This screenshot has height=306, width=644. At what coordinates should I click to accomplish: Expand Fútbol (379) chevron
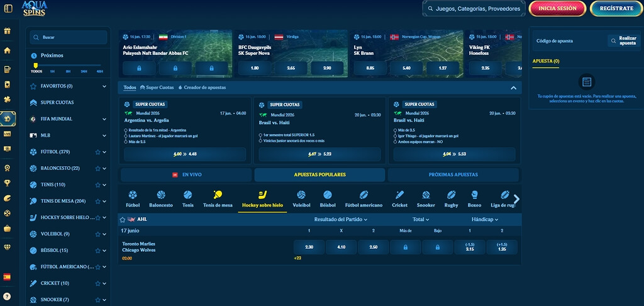click(x=104, y=152)
